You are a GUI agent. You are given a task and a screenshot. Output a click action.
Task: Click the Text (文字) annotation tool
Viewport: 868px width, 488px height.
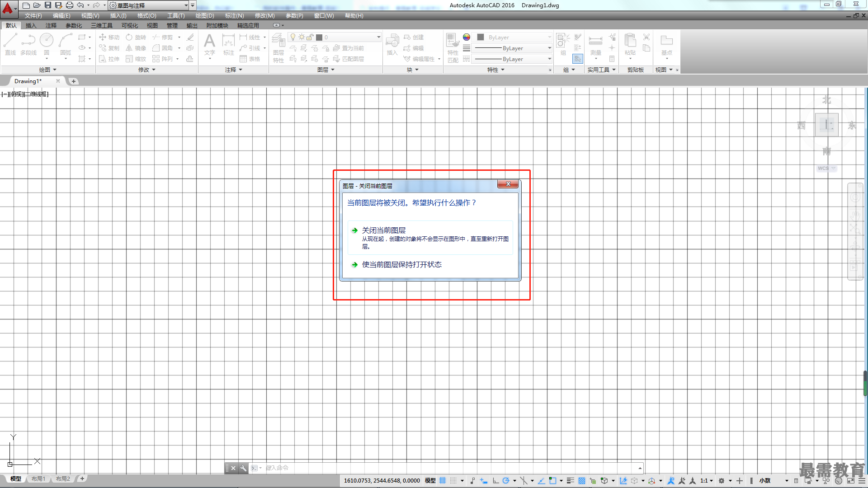coord(209,44)
